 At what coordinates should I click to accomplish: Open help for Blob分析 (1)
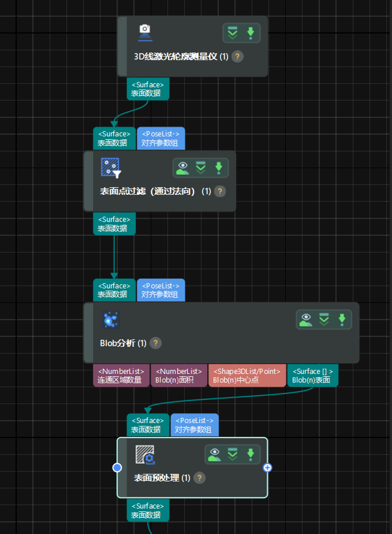pos(156,343)
